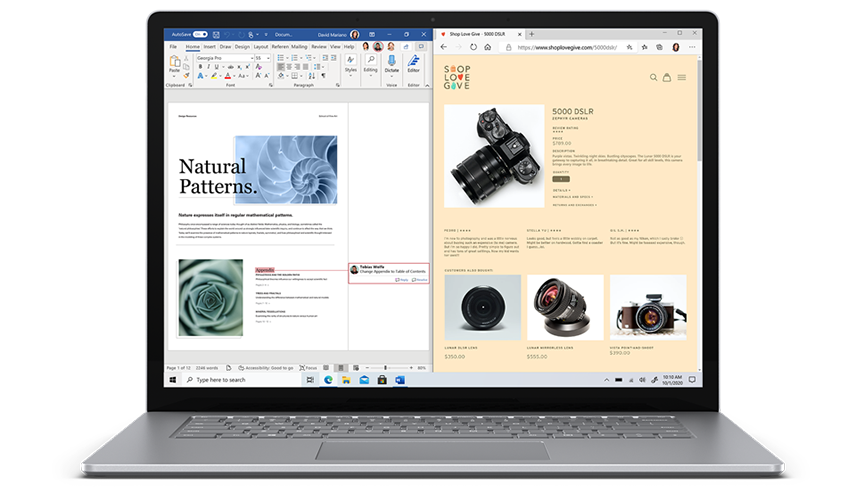Click the Text Effects blue A icon
864x492 pixels.
click(x=200, y=76)
